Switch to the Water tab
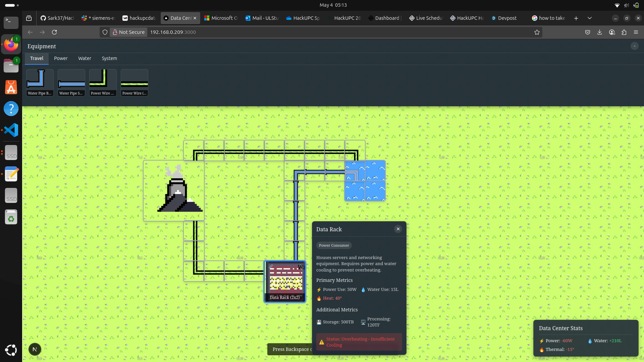Image resolution: width=644 pixels, height=362 pixels. pyautogui.click(x=85, y=58)
